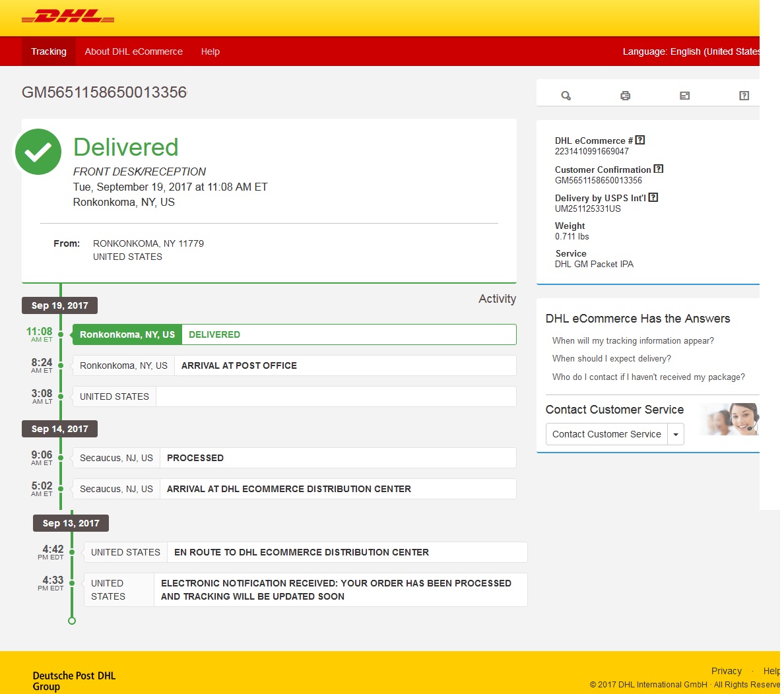This screenshot has height=694, width=784.
Task: Open help icon beside Delivery by USPS Int'l
Action: coord(653,197)
